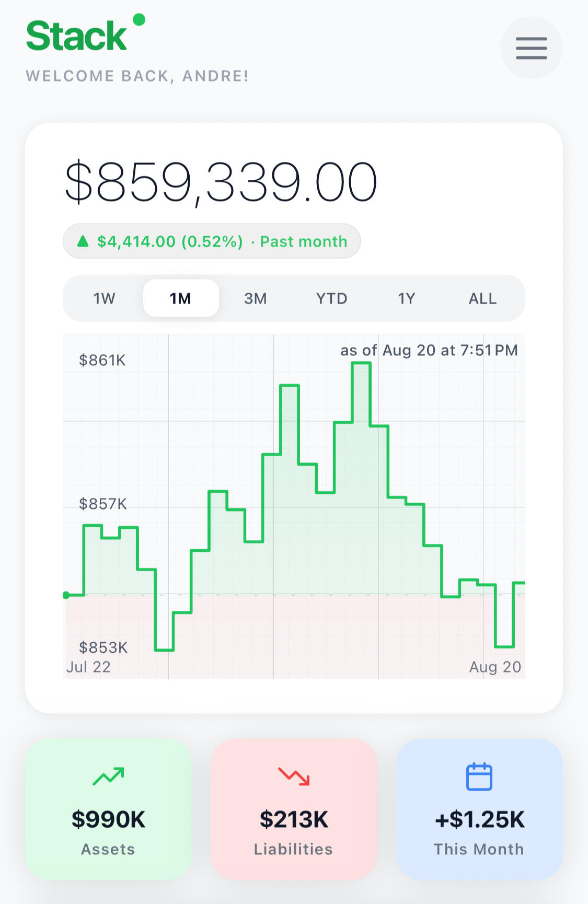Click the red down-trend Liabilities icon

point(294,776)
